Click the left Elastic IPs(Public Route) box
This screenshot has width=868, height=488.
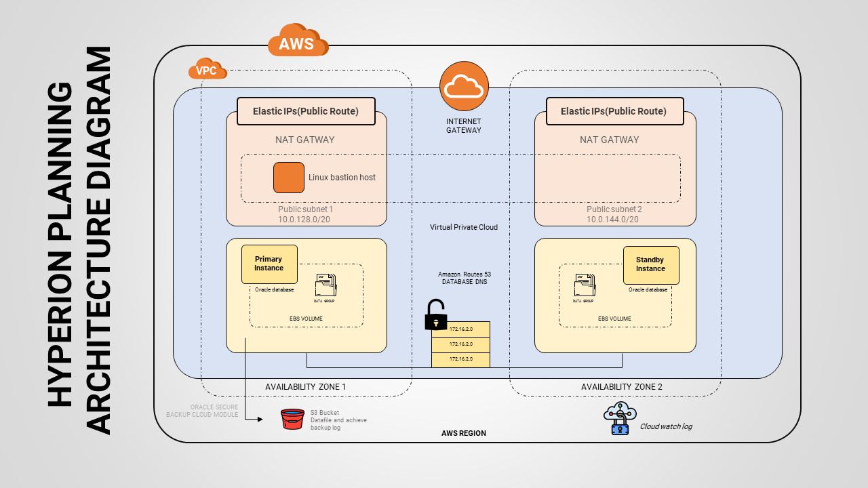tap(306, 111)
